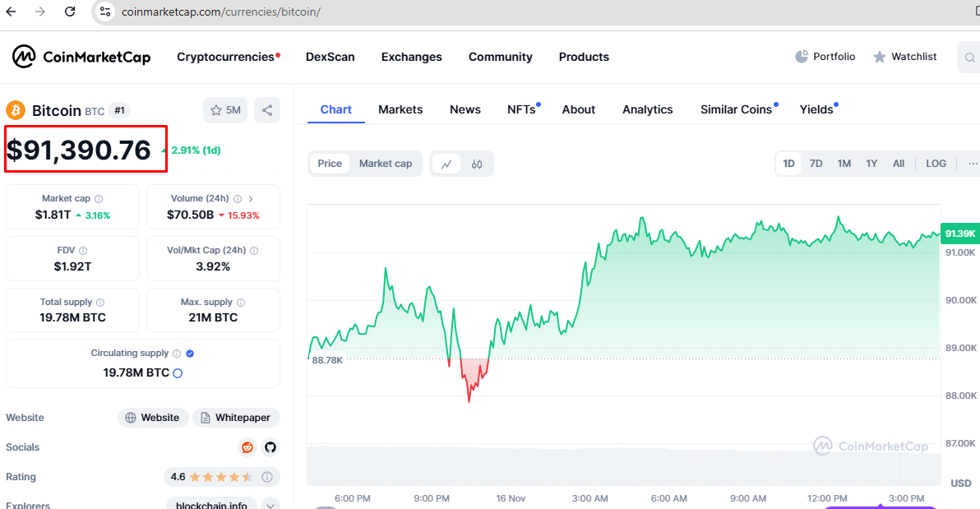Click the Total supply info icon

[x=100, y=303]
